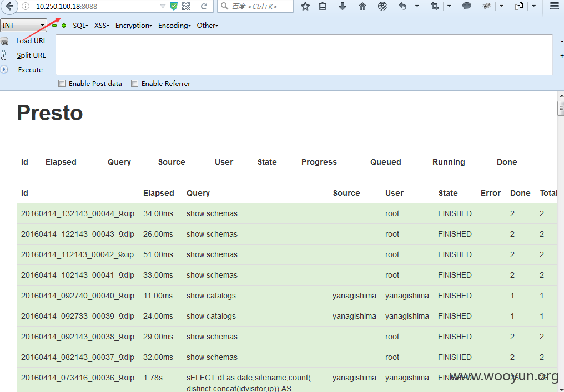Click the Queued column header
Image resolution: width=564 pixels, height=392 pixels.
point(386,162)
